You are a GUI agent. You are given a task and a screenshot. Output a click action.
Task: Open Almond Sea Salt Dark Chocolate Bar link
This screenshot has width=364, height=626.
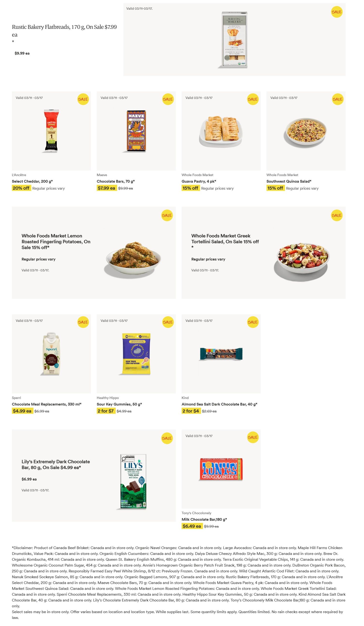click(219, 404)
